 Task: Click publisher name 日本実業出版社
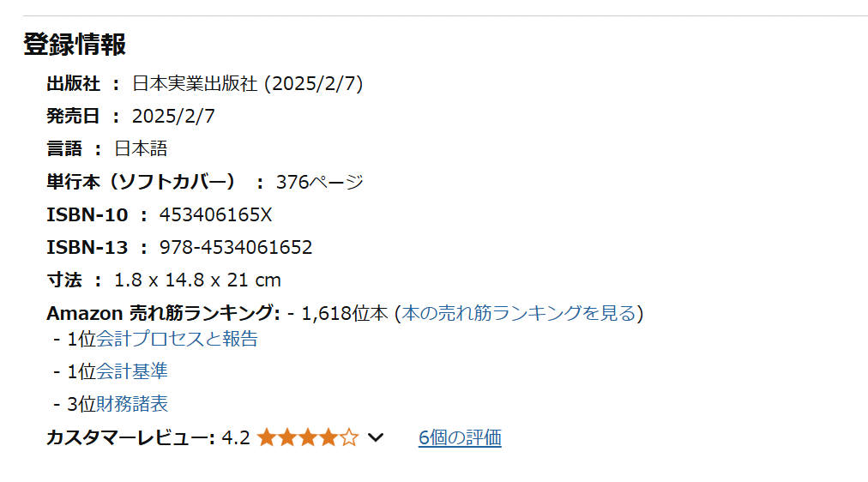pos(196,84)
